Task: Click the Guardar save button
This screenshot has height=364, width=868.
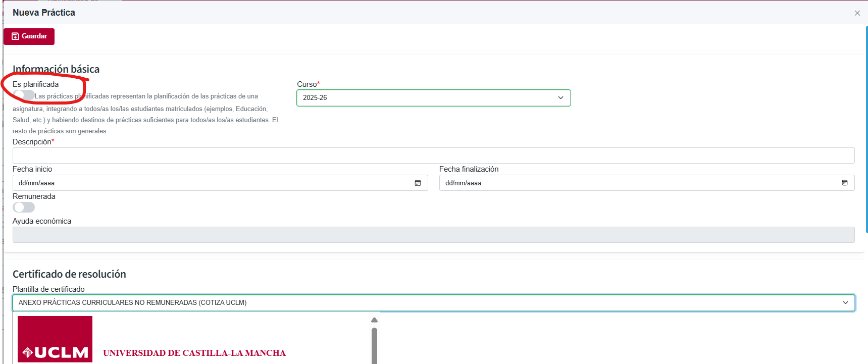Action: [x=29, y=36]
